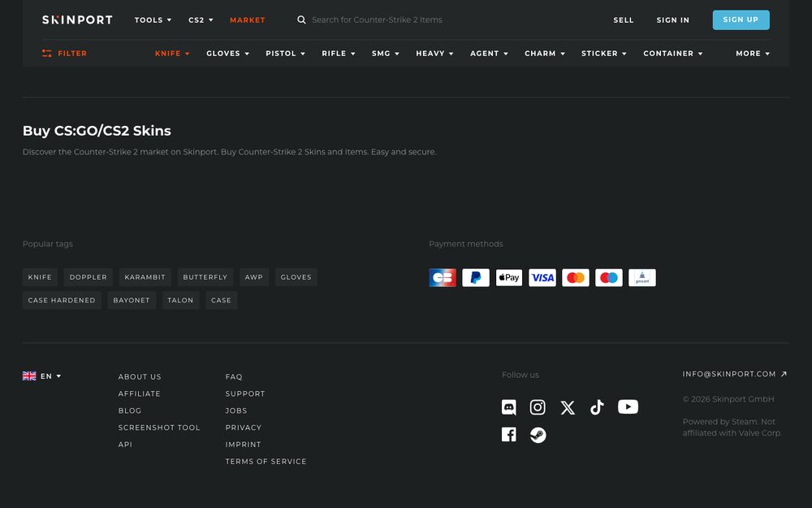Screen dimensions: 812x508
Task: Click the Maestro payment icon
Action: point(609,278)
